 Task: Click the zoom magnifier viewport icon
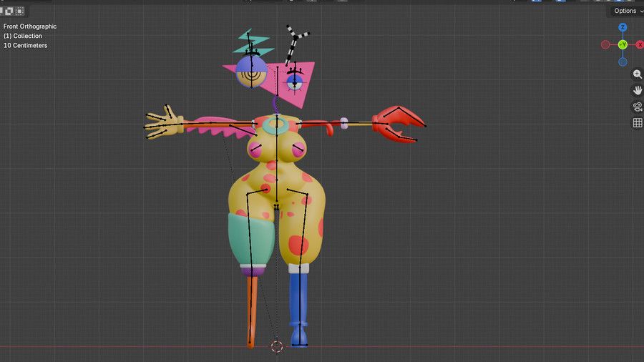click(x=637, y=74)
